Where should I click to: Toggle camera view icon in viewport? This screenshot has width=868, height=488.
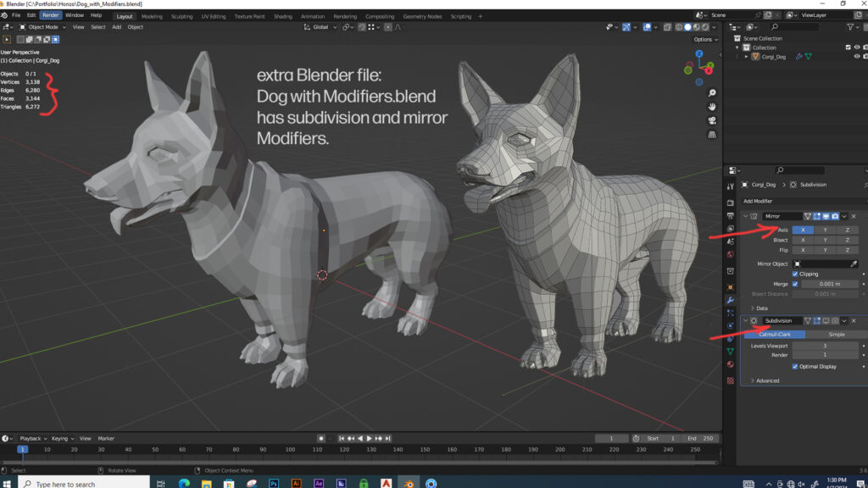712,120
